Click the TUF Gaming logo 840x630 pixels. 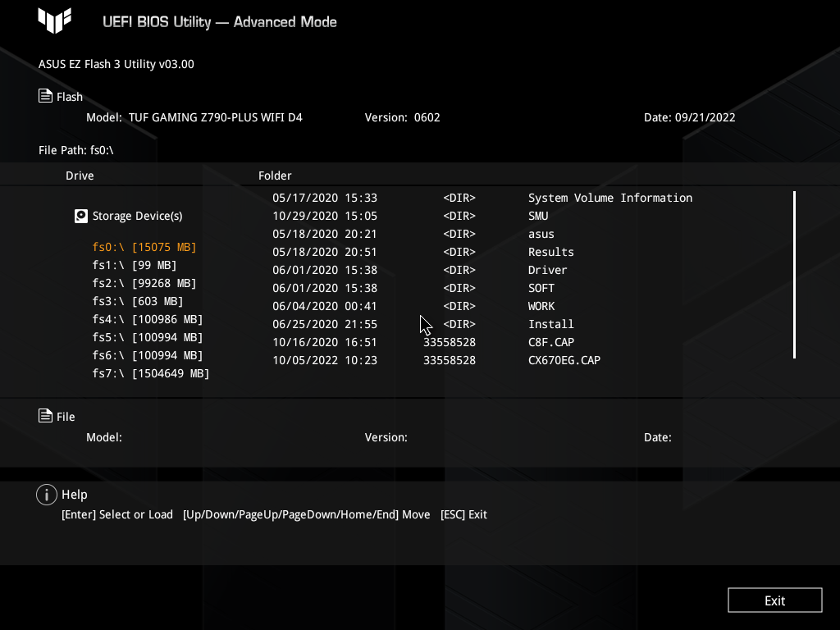[x=54, y=21]
